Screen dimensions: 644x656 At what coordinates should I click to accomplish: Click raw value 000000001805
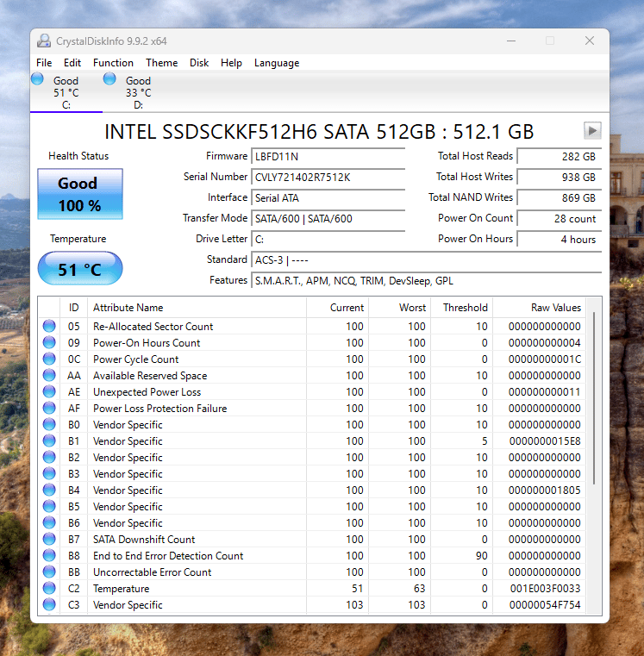pyautogui.click(x=544, y=490)
